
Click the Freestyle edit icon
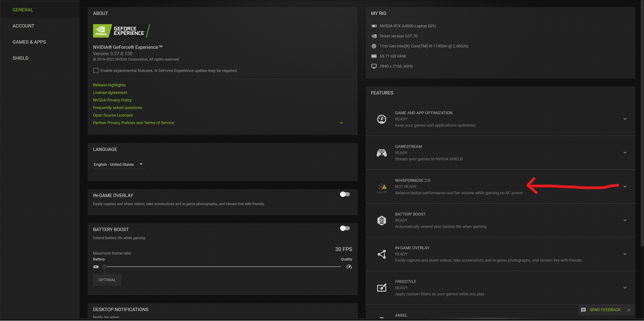(382, 288)
